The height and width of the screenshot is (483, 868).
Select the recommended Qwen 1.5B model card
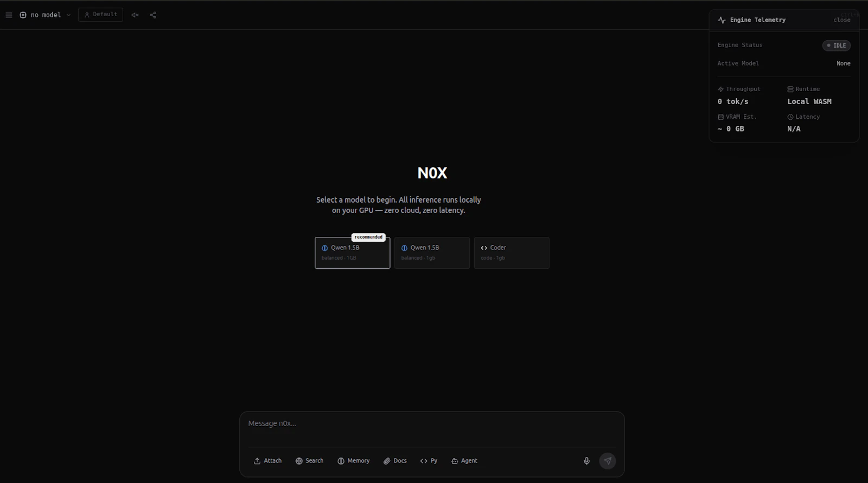pyautogui.click(x=352, y=253)
